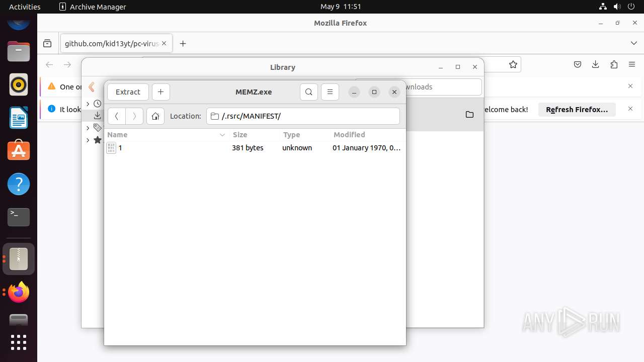Open search in Archive Manager

coord(309,92)
